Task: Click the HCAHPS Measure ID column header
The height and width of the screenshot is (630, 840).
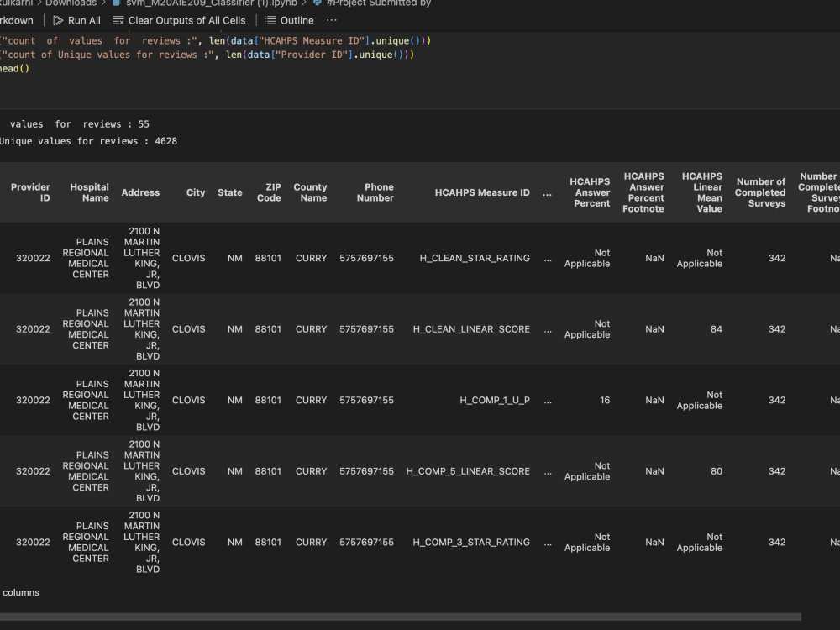Action: (482, 192)
